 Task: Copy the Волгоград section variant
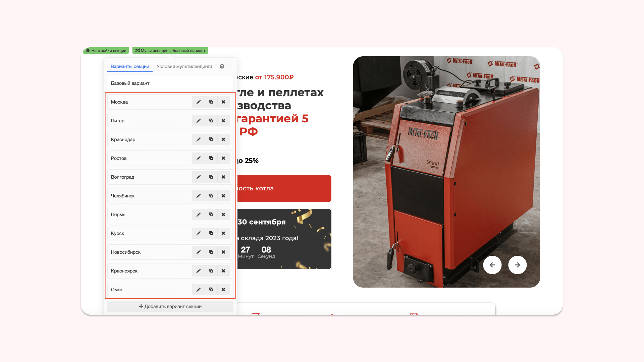coord(211,177)
